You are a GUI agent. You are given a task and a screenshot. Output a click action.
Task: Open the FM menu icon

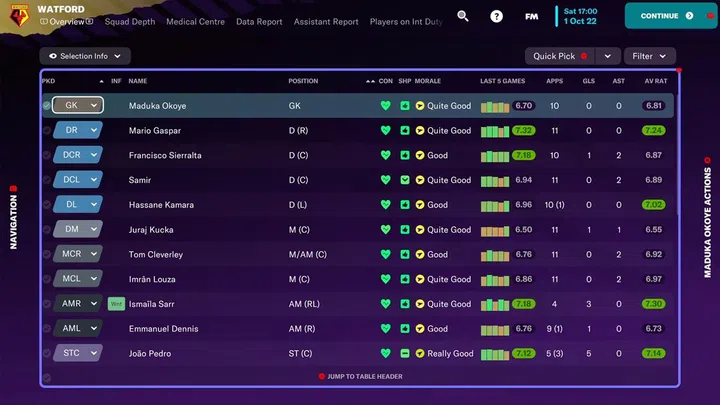[x=531, y=16]
